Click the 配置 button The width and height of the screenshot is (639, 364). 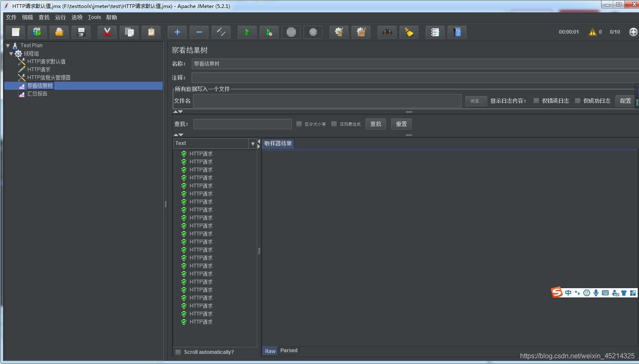(x=626, y=101)
